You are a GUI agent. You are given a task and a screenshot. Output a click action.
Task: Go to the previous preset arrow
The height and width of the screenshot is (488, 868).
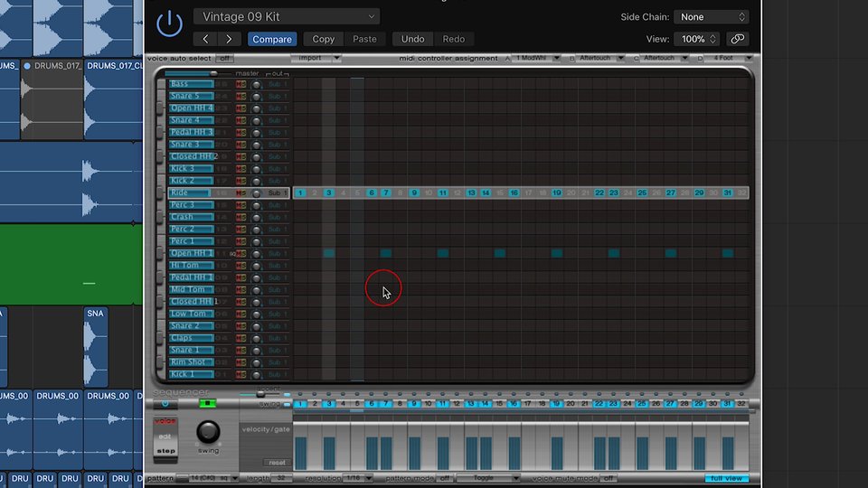(205, 39)
